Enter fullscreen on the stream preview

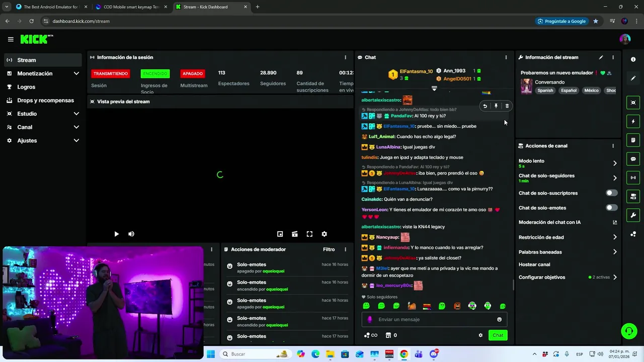(309, 234)
